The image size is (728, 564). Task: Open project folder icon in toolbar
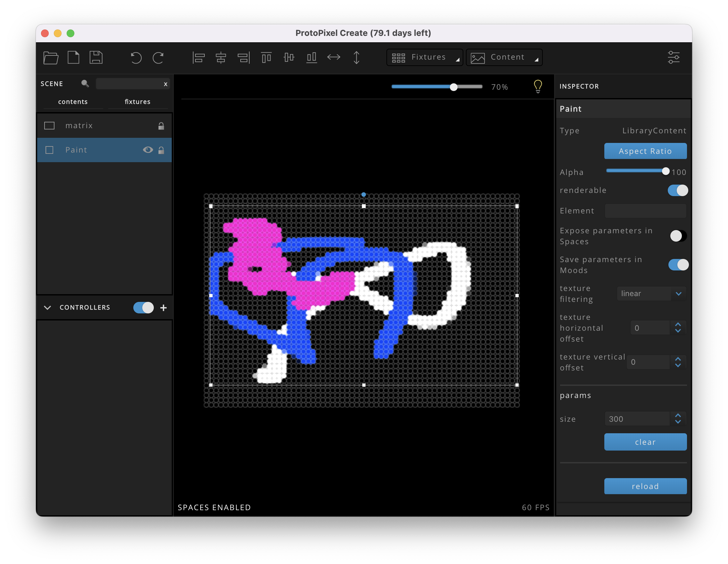pos(51,58)
